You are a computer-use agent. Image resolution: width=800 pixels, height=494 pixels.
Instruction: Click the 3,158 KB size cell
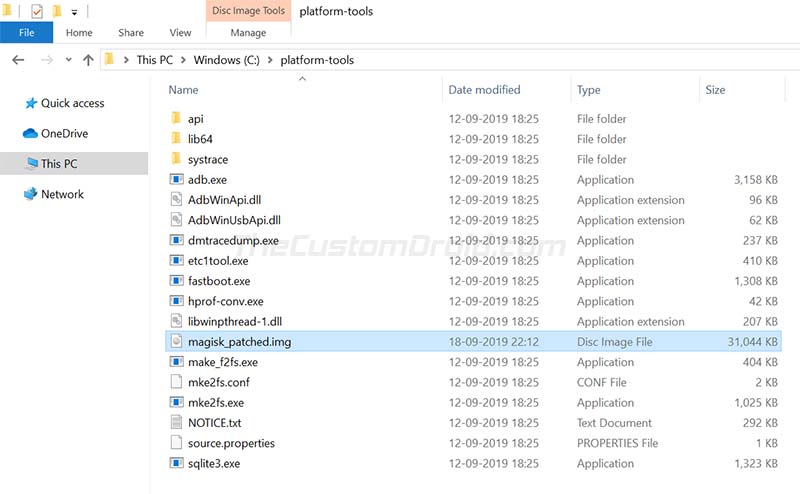(756, 180)
